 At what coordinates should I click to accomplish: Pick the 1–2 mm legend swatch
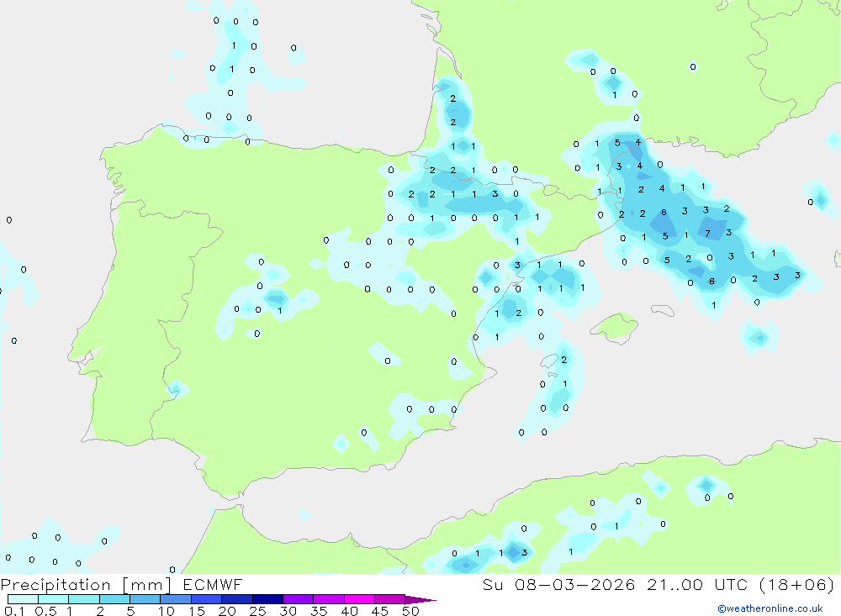click(83, 599)
